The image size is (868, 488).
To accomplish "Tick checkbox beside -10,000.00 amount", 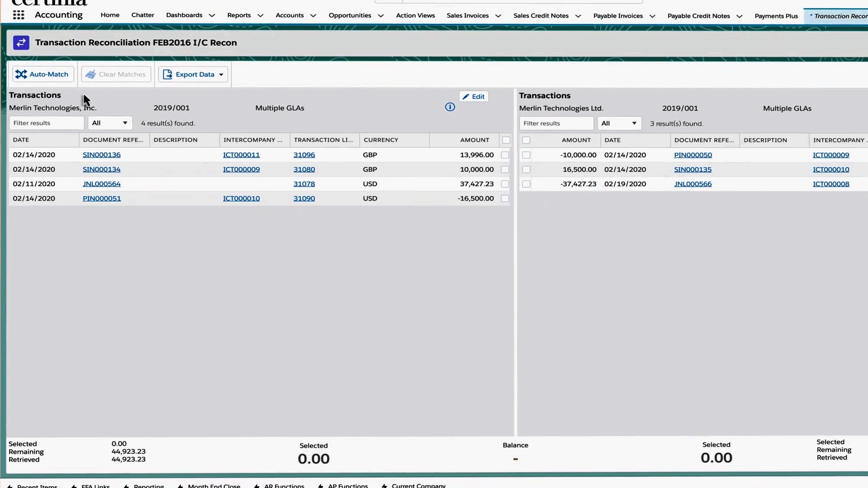I will pos(526,155).
